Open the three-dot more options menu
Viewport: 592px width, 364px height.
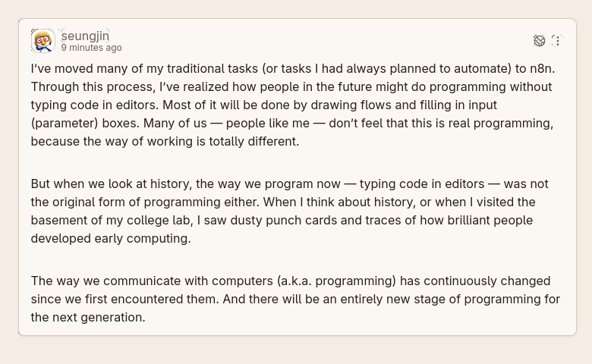[557, 40]
